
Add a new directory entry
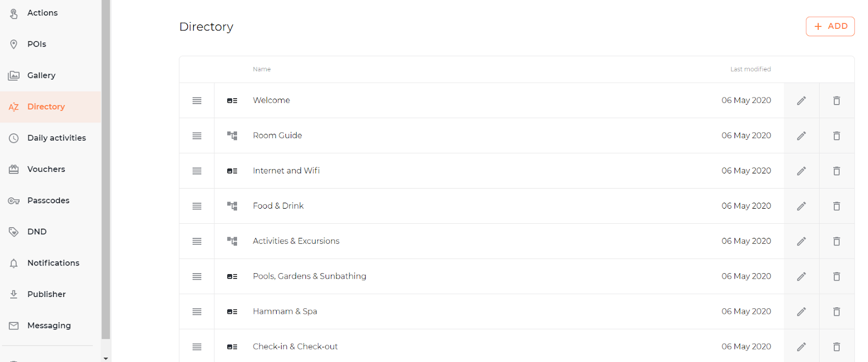[x=830, y=27]
